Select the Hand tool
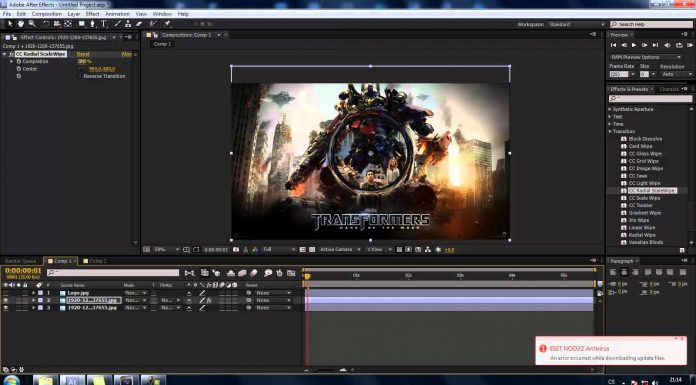The height and width of the screenshot is (385, 696). click(21, 24)
